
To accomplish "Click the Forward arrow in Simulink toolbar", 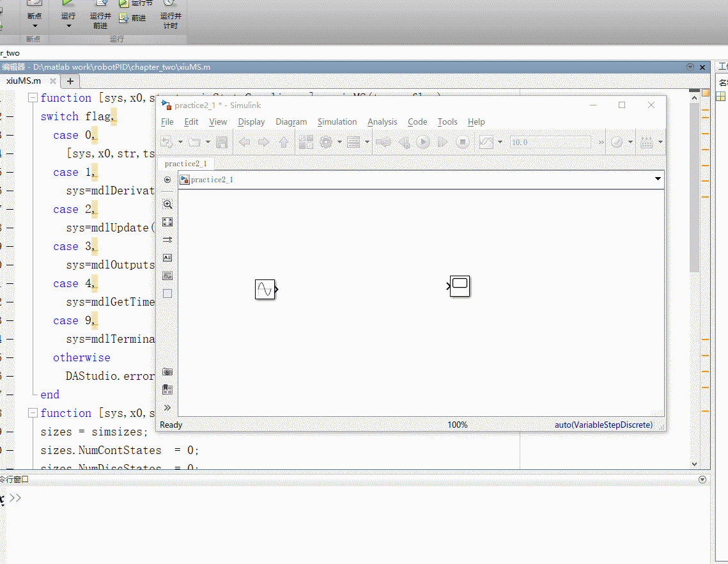I will [x=263, y=142].
